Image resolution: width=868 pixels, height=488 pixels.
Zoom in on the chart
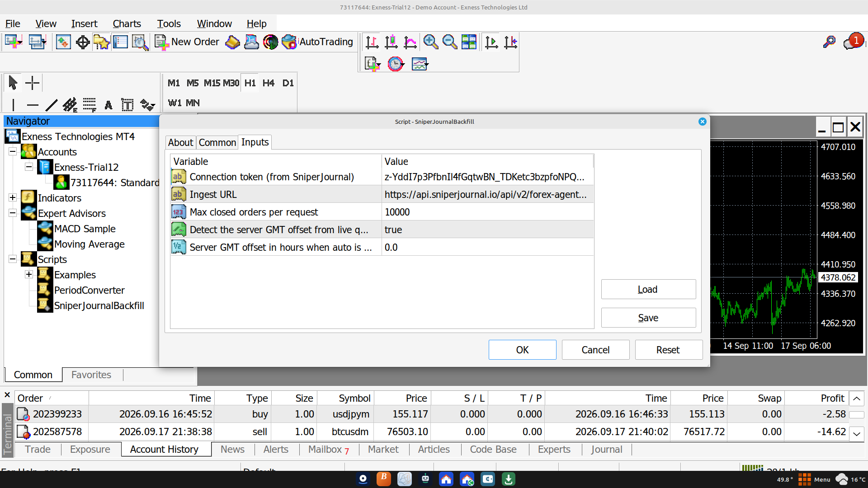430,42
